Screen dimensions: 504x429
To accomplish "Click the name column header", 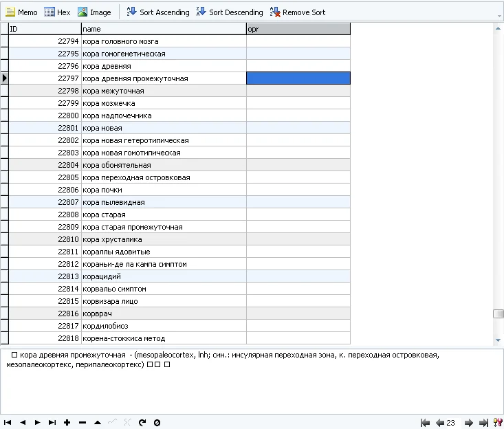I will tap(163, 29).
